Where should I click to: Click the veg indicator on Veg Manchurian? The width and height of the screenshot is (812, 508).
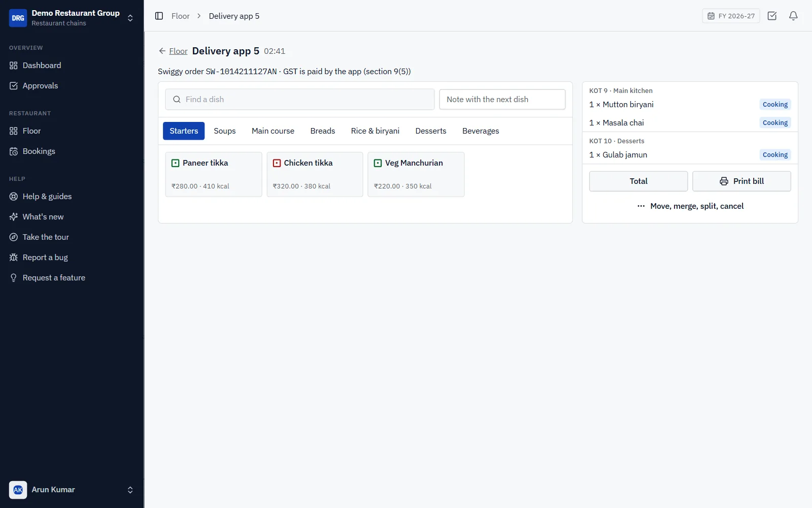point(378,163)
